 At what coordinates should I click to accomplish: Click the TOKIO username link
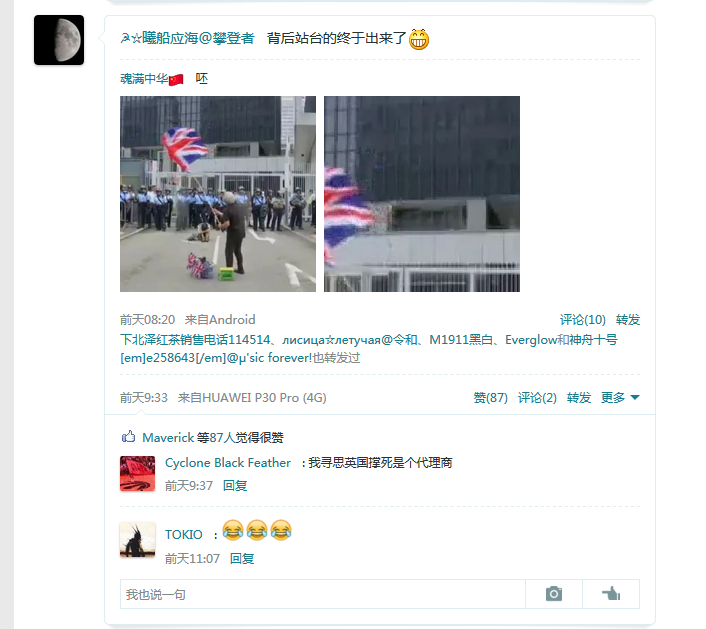pos(184,534)
